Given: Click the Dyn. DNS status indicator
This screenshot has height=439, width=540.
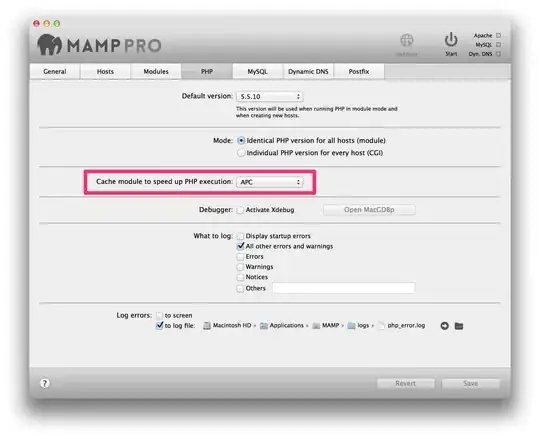Looking at the screenshot, I should [498, 54].
